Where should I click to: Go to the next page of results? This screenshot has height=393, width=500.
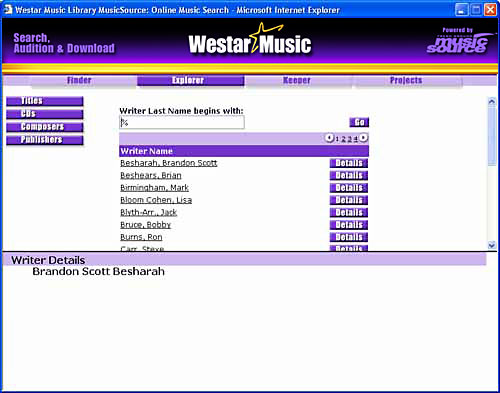[364, 138]
